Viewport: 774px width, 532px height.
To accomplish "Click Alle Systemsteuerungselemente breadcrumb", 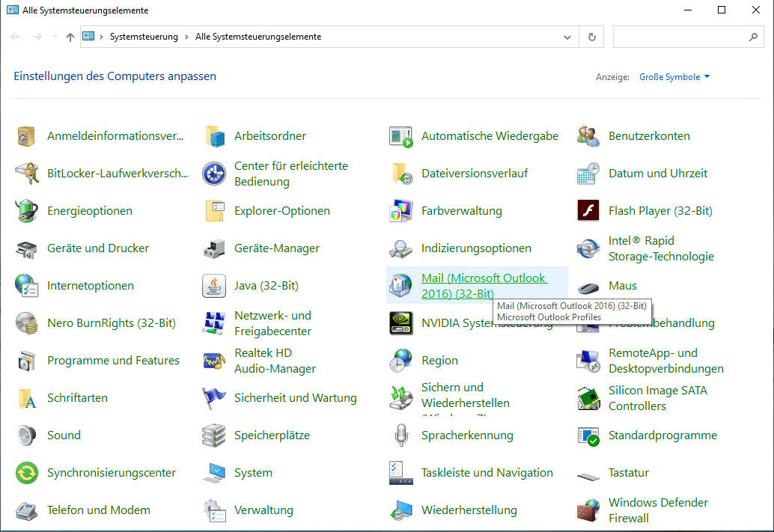I will (258, 37).
